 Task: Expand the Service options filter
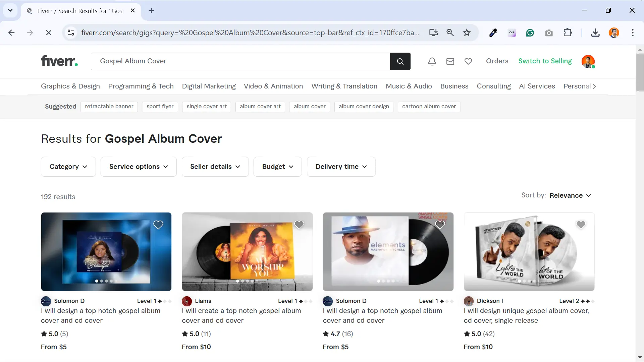139,167
